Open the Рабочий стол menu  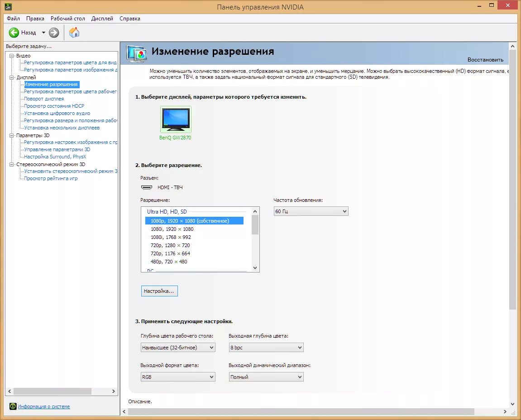click(x=68, y=19)
